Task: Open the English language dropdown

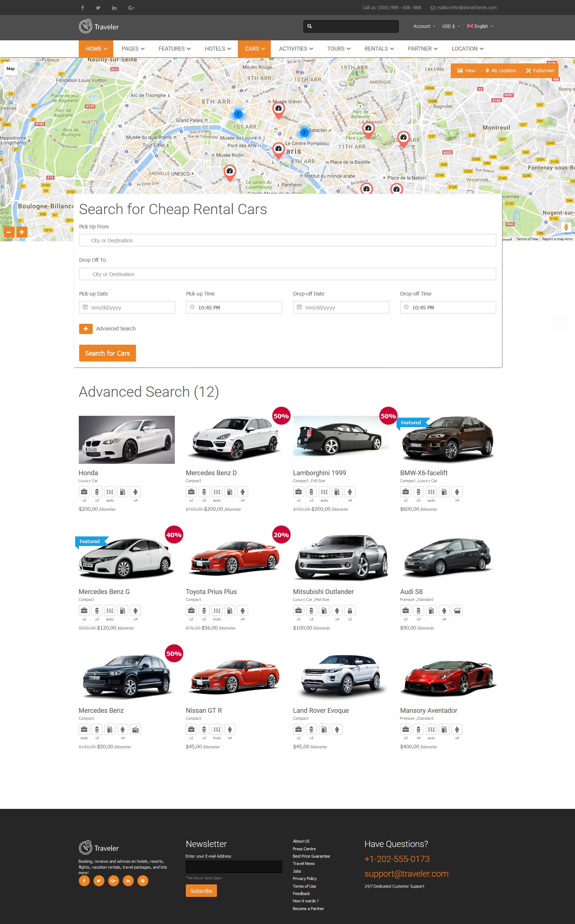Action: tap(480, 26)
